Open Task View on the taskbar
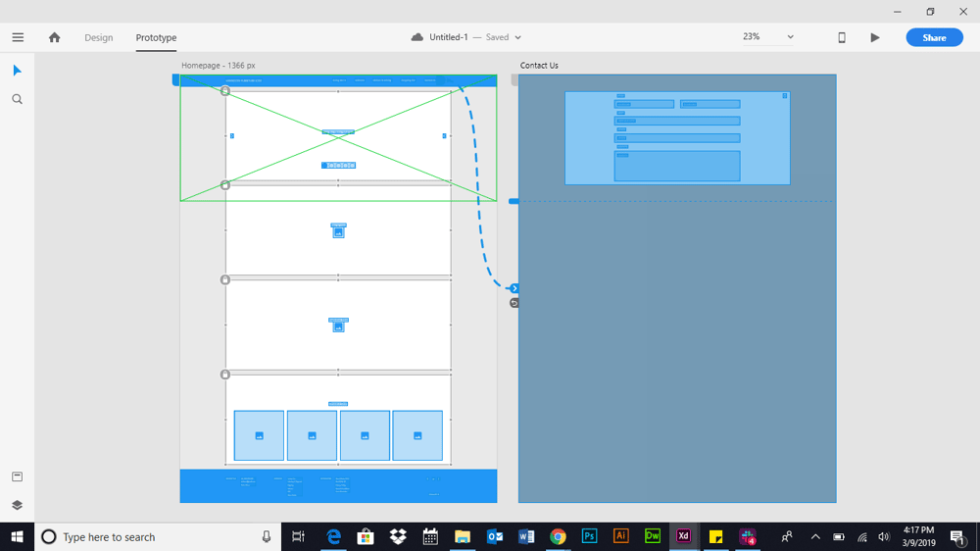This screenshot has height=551, width=980. click(x=298, y=536)
